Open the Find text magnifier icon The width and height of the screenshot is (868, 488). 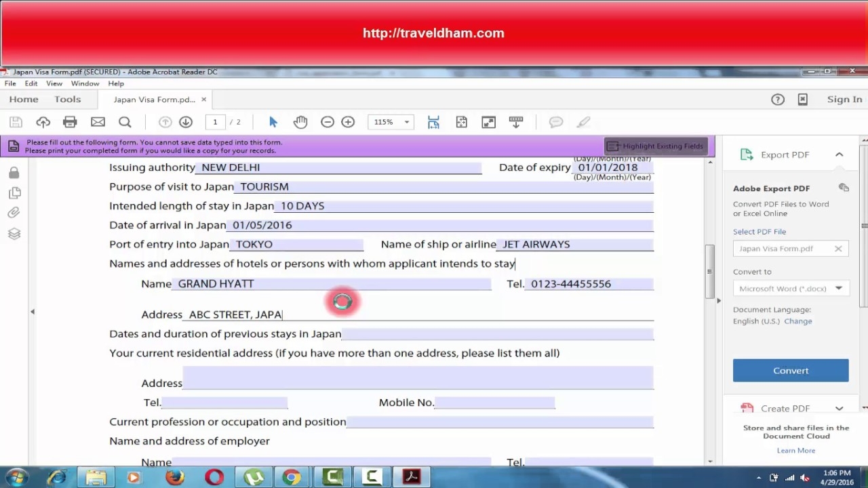pyautogui.click(x=125, y=122)
